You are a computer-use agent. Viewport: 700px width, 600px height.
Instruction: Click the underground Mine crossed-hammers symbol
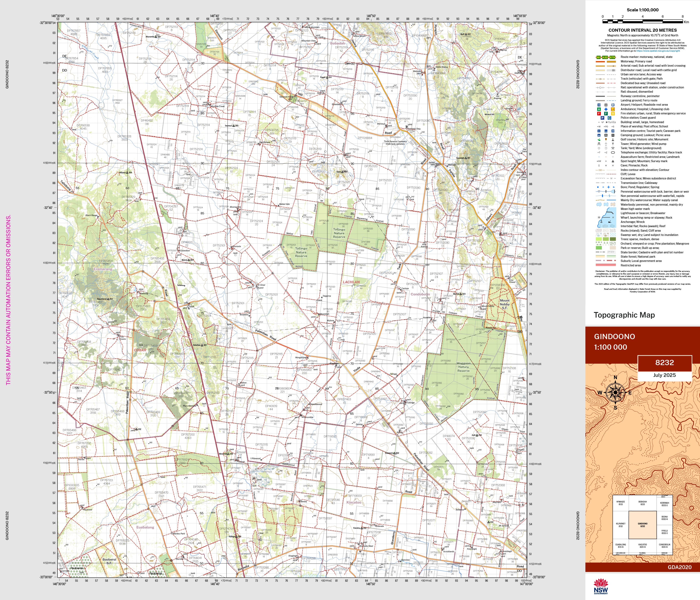point(613,148)
